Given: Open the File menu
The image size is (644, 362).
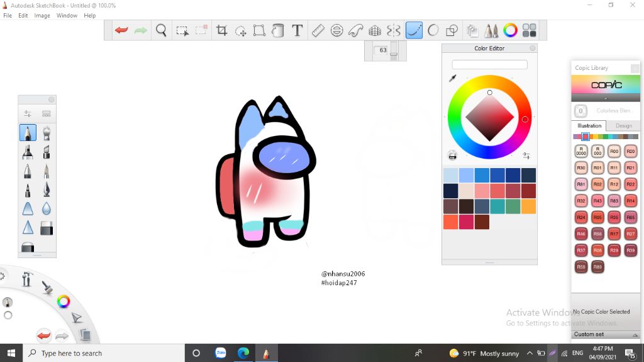Looking at the screenshot, I should tap(8, 16).
